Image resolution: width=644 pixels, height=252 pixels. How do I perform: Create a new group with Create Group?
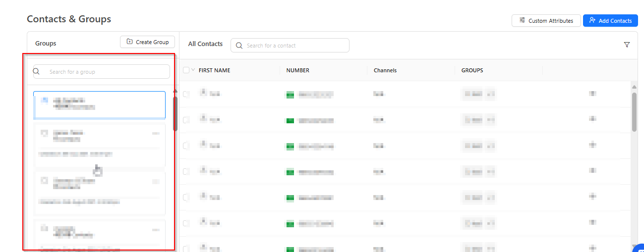pos(147,42)
